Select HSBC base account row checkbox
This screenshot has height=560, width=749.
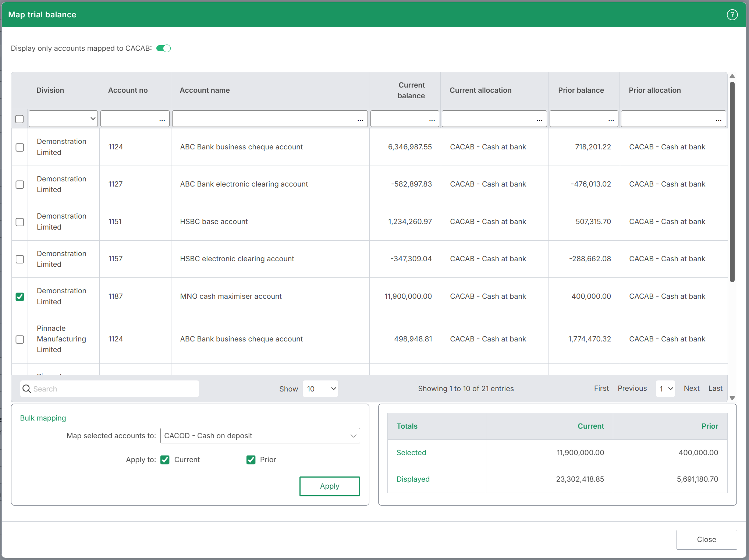[20, 222]
